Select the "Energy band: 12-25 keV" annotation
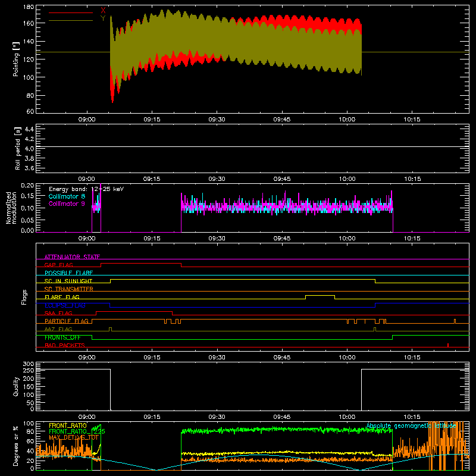Image resolution: width=476 pixels, height=476 pixels. 86,189
